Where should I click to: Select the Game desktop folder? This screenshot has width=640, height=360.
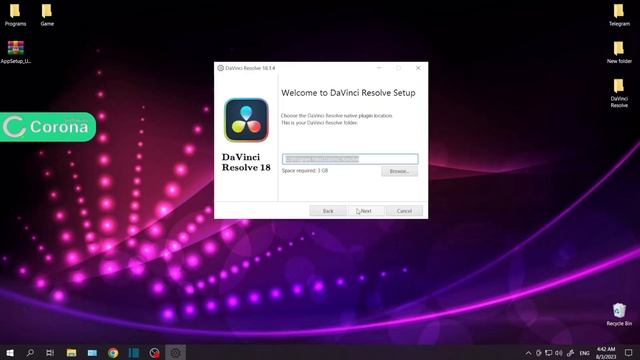pos(47,15)
